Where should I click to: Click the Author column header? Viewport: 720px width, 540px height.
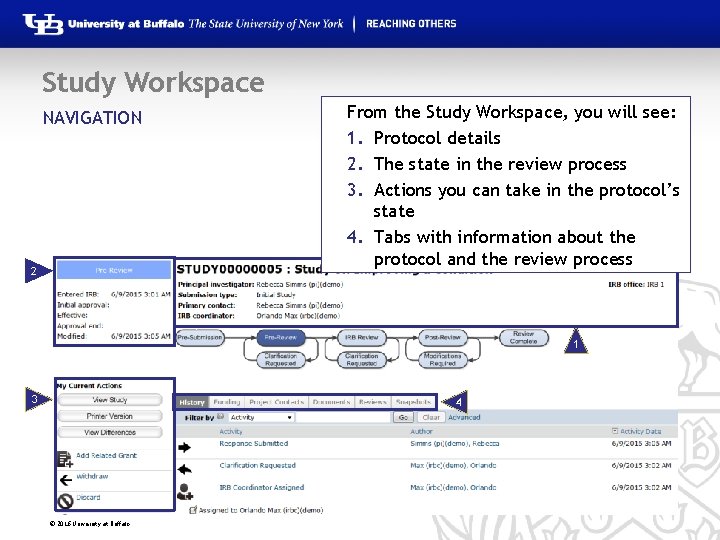(x=421, y=432)
